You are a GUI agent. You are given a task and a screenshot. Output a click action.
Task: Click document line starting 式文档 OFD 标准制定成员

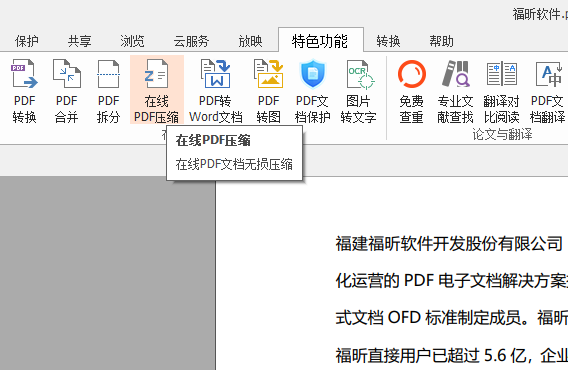(451, 318)
